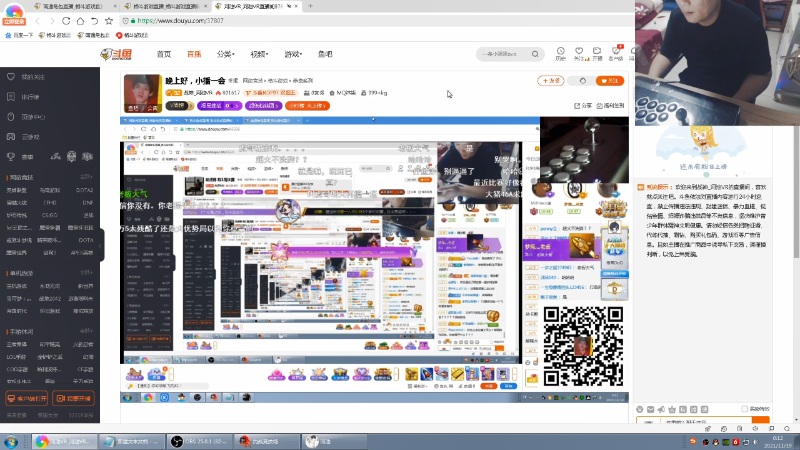Open 我的关注 heart icon in sidebar
The height and width of the screenshot is (450, 800).
coord(11,77)
